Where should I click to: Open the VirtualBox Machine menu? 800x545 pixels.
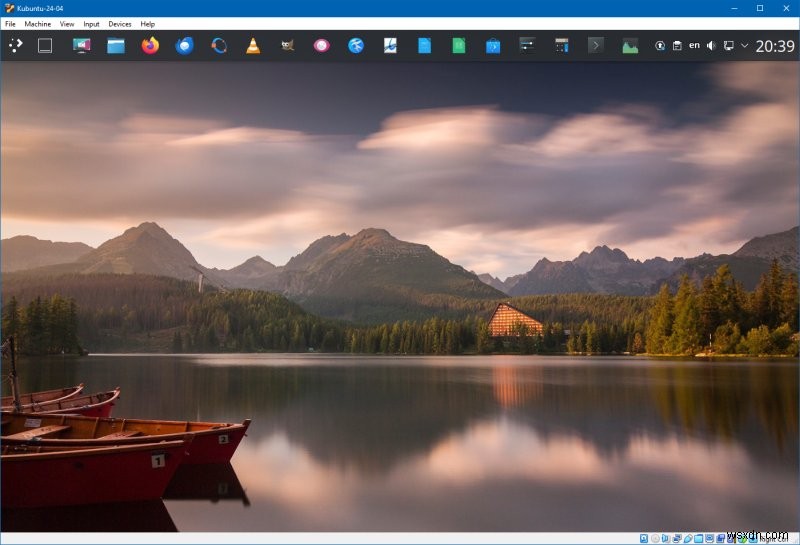(38, 24)
